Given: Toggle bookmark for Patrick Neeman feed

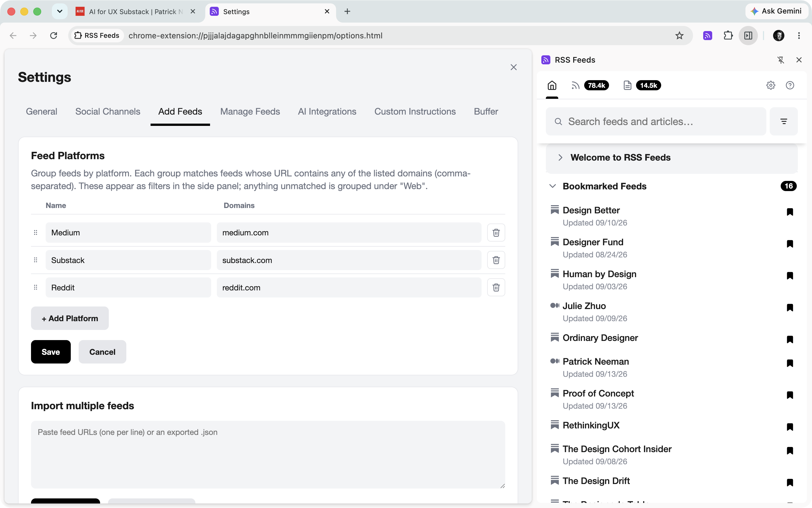Looking at the screenshot, I should (x=790, y=363).
